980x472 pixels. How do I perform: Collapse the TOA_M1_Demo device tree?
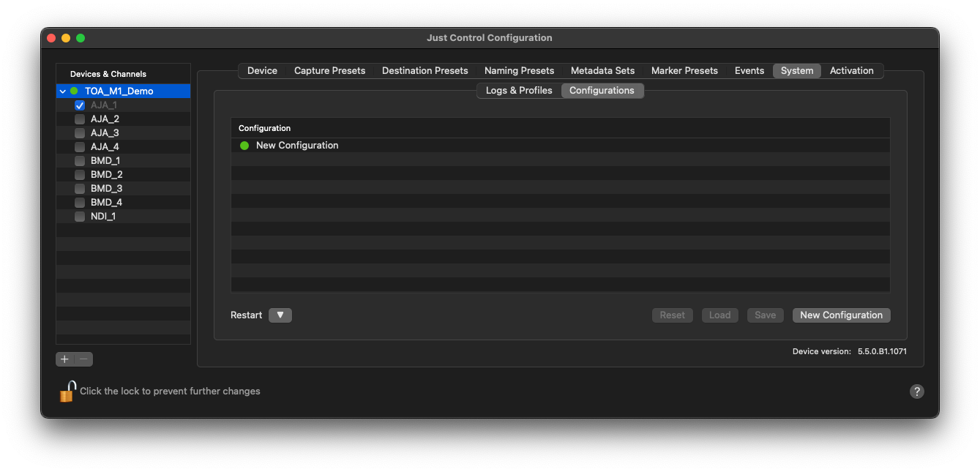tap(63, 91)
